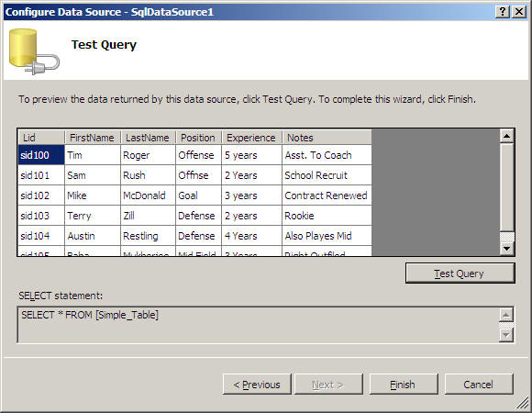This screenshot has width=532, height=413.
Task: Select the Experience column header
Action: [251, 138]
